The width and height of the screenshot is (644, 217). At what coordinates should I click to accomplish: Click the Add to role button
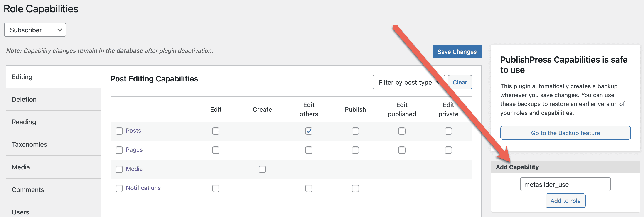coord(565,200)
